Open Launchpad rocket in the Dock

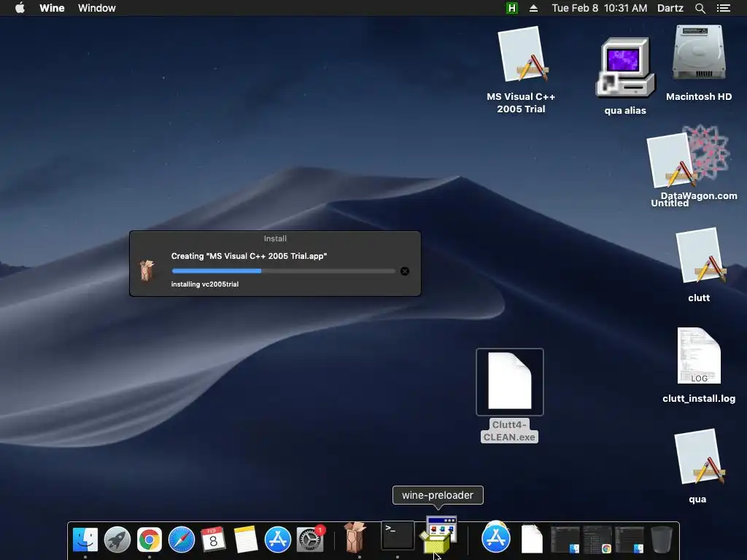(117, 540)
